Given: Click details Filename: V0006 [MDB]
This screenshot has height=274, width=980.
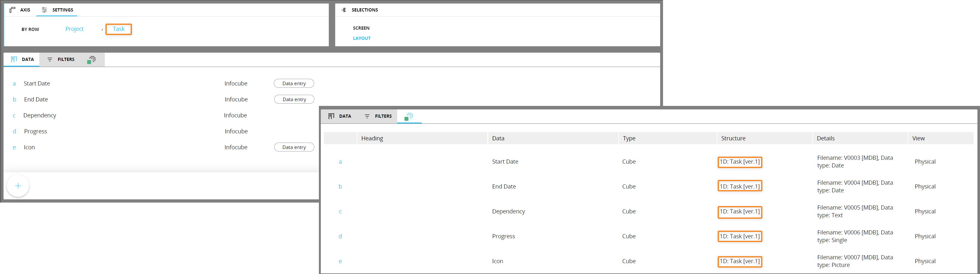Looking at the screenshot, I should click(855, 236).
